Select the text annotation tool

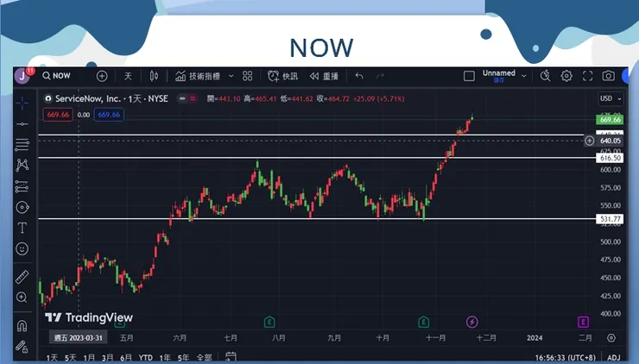coord(22,228)
